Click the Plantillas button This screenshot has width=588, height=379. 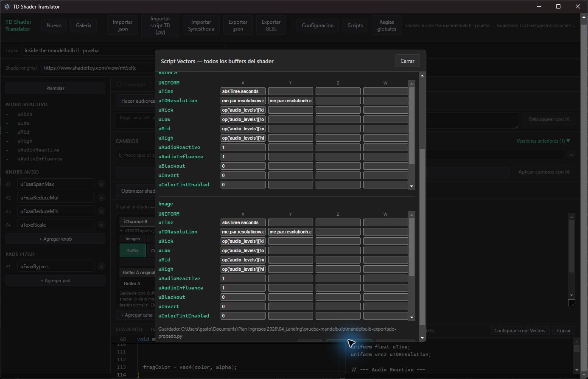coord(55,88)
